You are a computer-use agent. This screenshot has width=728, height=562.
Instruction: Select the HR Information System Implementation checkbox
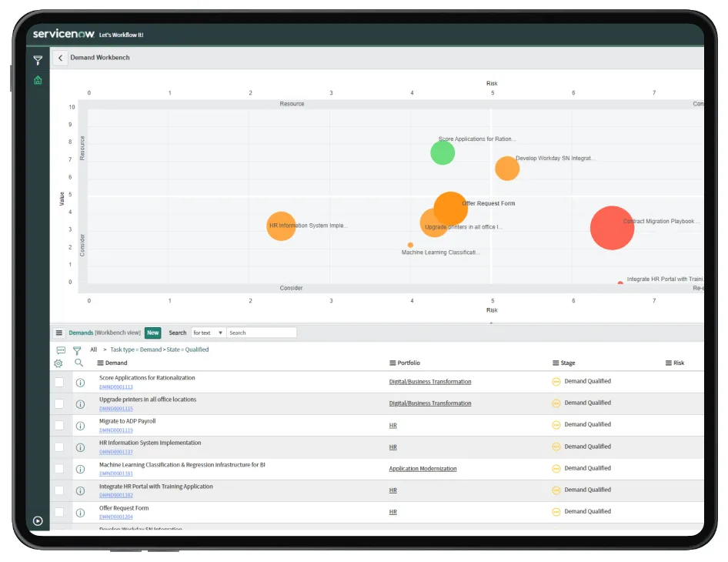pyautogui.click(x=59, y=447)
